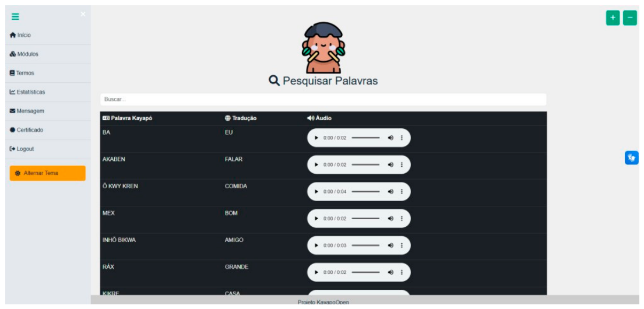The width and height of the screenshot is (644, 309).
Task: Select the translation EU
Action: point(229,133)
